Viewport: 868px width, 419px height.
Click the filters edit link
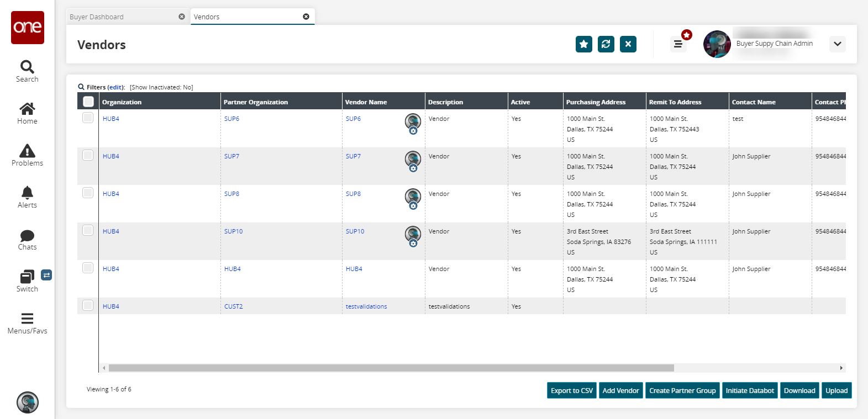[115, 87]
